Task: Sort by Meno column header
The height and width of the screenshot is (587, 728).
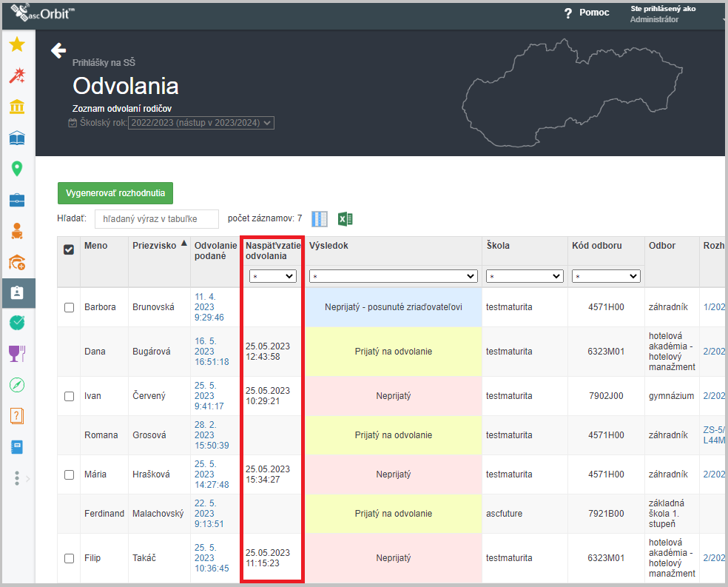Action: pyautogui.click(x=95, y=246)
